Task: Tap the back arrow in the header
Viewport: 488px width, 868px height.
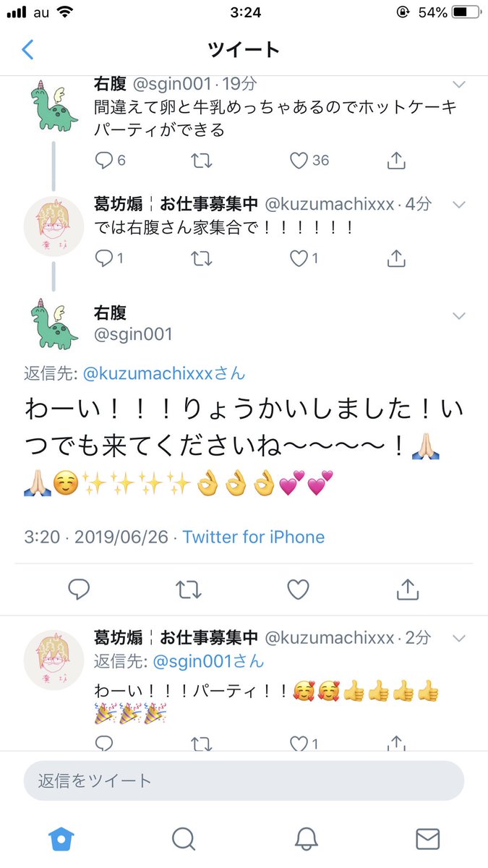Action: pos(27,50)
